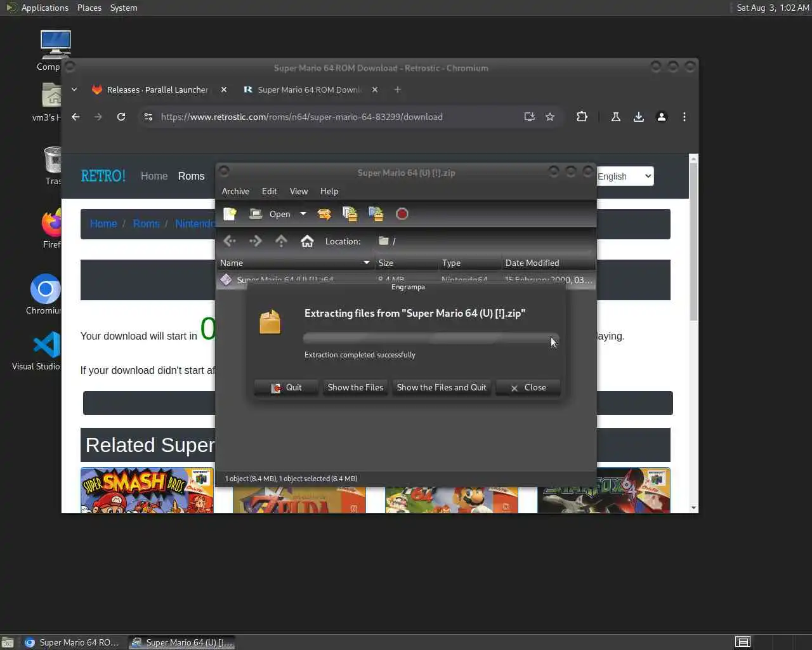Expand the Open recent dropdown arrow
This screenshot has width=812, height=650.
click(303, 214)
